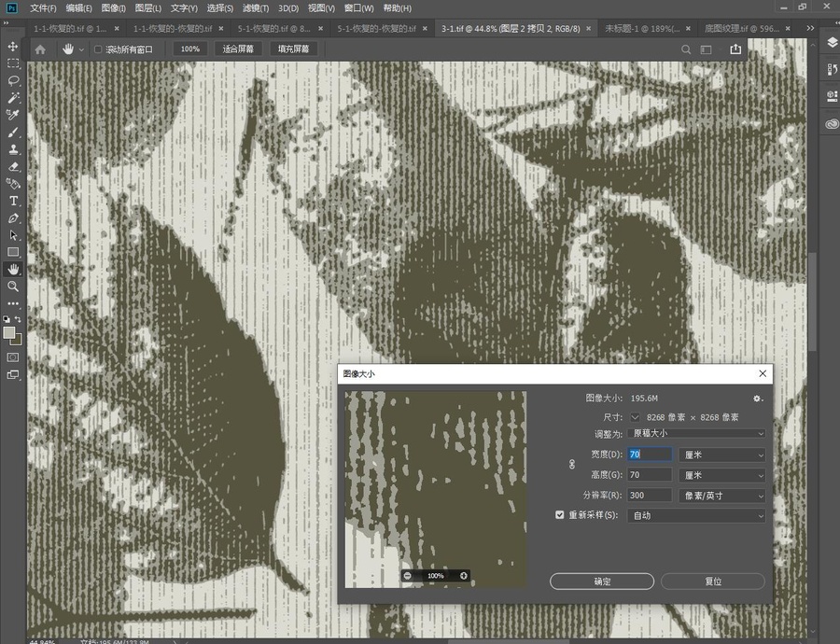Zoom in the Image Size preview
Image resolution: width=840 pixels, height=644 pixels.
pos(463,576)
